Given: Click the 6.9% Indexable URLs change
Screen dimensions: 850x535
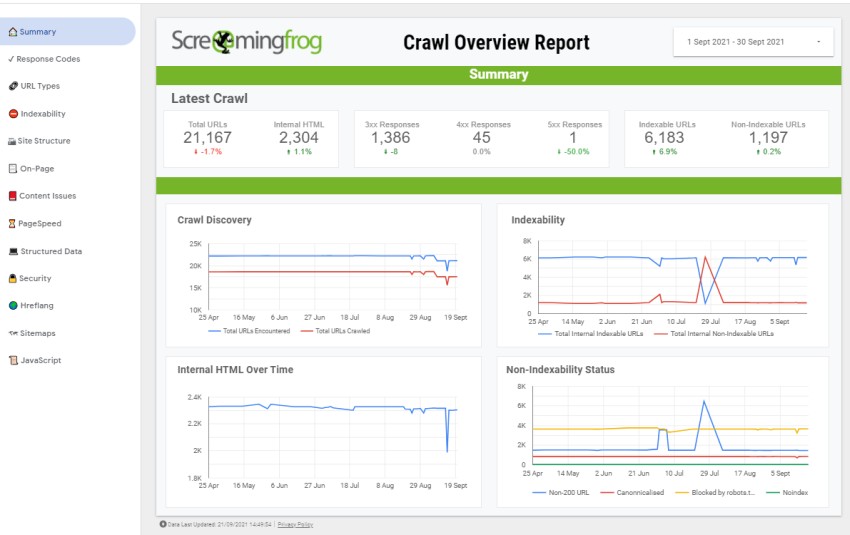Looking at the screenshot, I should pos(665,152).
